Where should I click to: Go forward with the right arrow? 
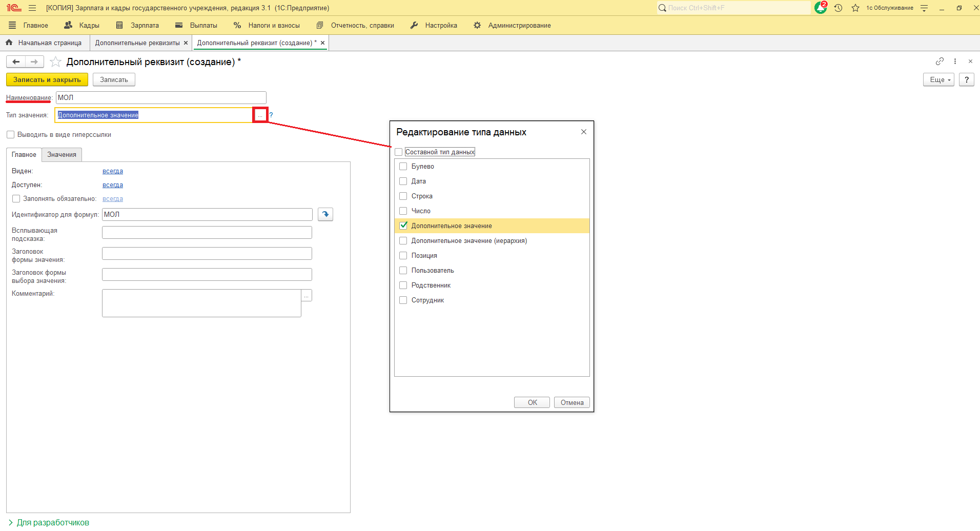click(x=34, y=62)
